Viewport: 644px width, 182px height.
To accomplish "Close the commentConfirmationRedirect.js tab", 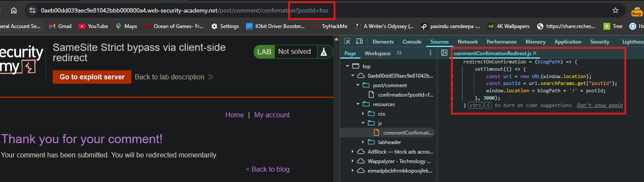I will (x=535, y=53).
